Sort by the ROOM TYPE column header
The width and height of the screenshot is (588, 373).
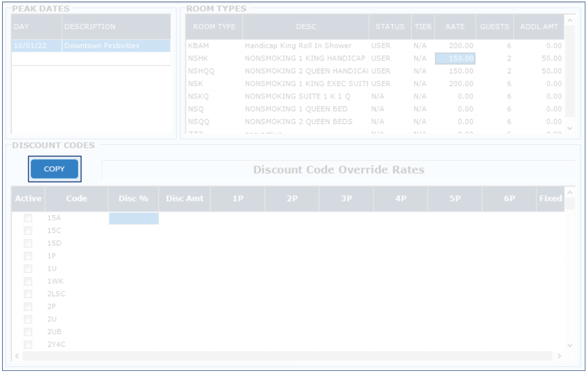click(x=214, y=26)
